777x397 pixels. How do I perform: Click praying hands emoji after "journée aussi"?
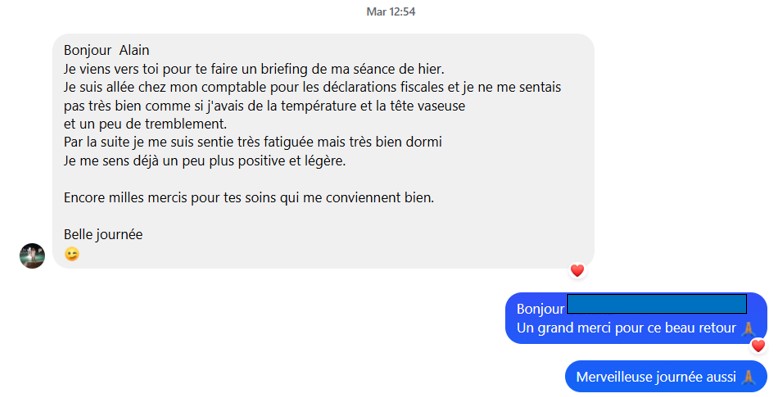coord(748,377)
